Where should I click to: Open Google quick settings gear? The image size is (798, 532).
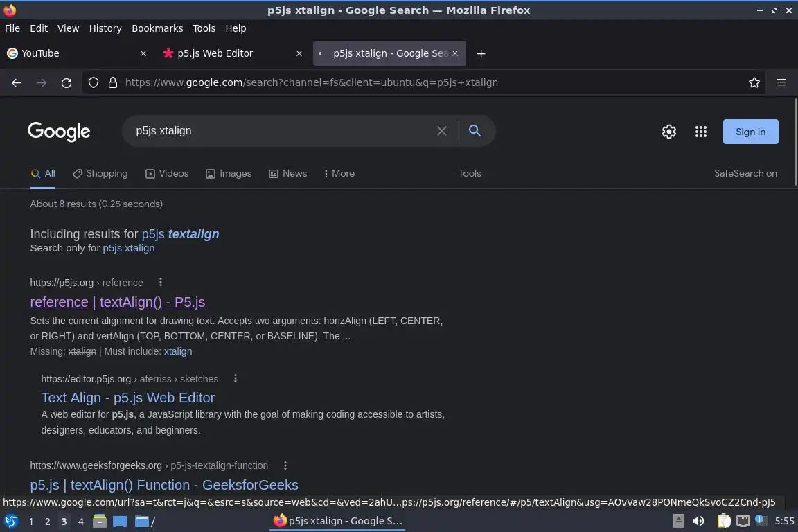[668, 132]
